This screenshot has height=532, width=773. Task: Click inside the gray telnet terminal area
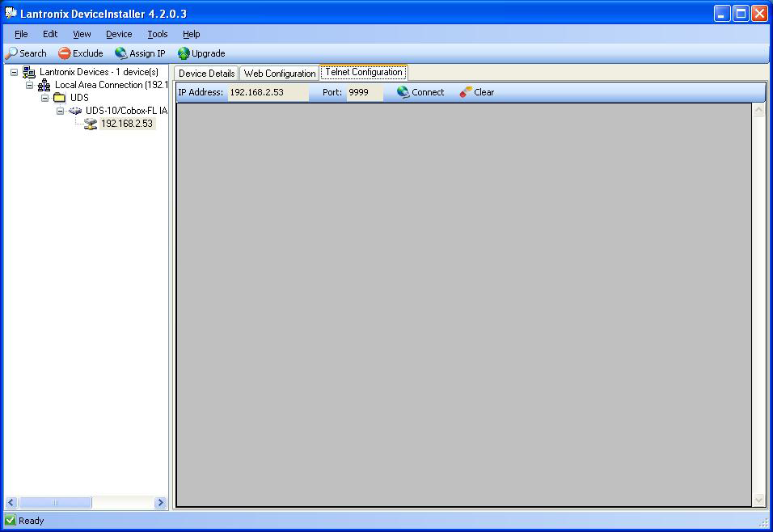[464, 304]
